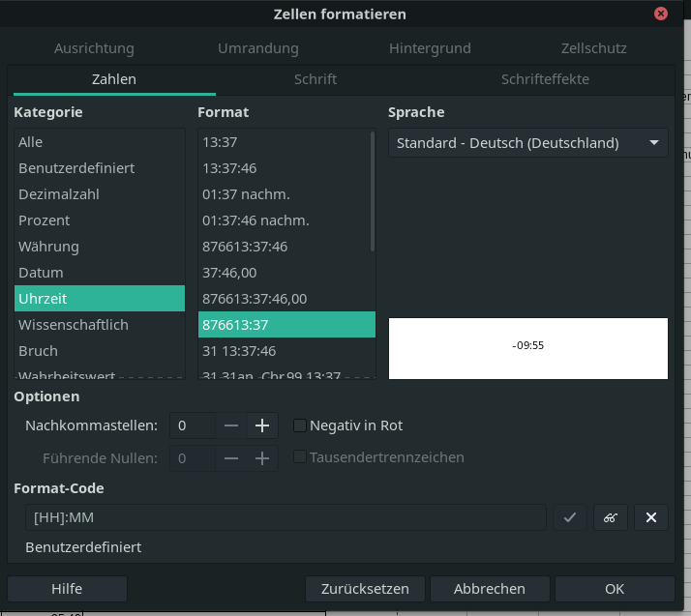Choose format 13:37:46
Viewport: 691px width, 616px height.
pyautogui.click(x=285, y=168)
